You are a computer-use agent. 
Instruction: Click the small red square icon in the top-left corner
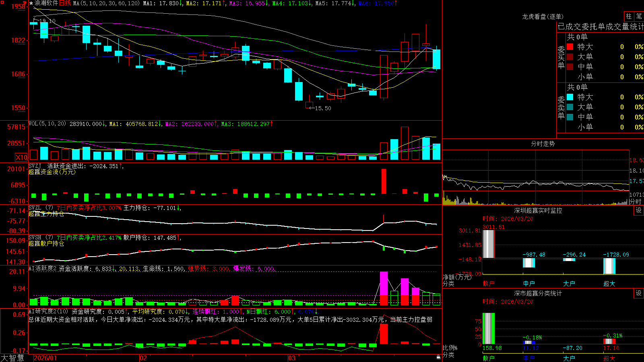2,2
